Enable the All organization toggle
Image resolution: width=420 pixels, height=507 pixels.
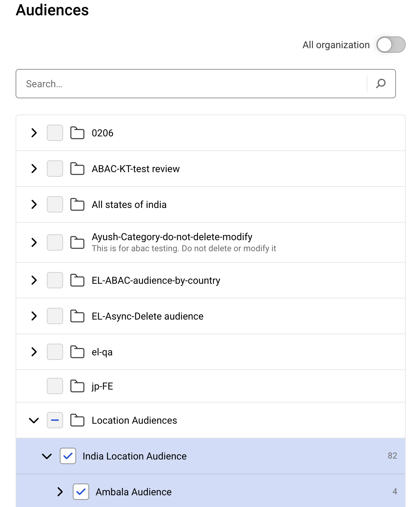391,45
